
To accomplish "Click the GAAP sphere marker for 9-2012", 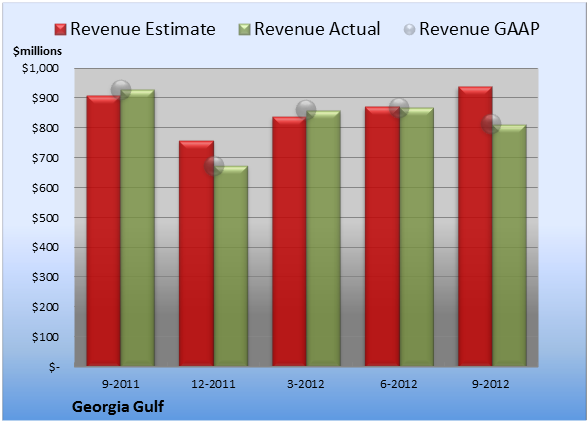I will (491, 123).
